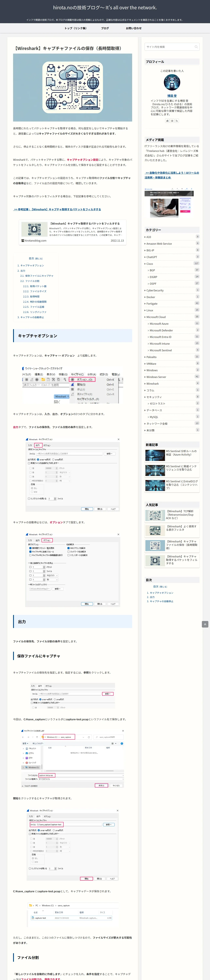Open popular article よく使用する表示フィルタ
Image resolution: width=210 pixels, height=980 pixels.
coord(172,530)
